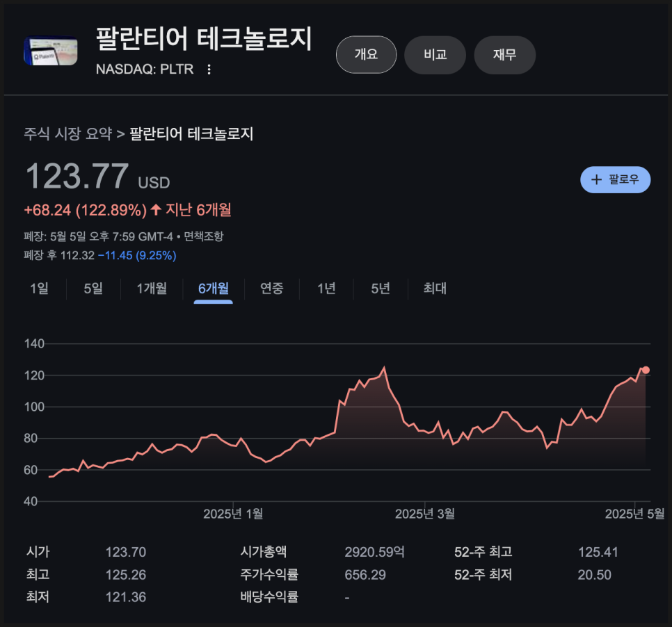Select the 비교 compare button

(x=435, y=55)
